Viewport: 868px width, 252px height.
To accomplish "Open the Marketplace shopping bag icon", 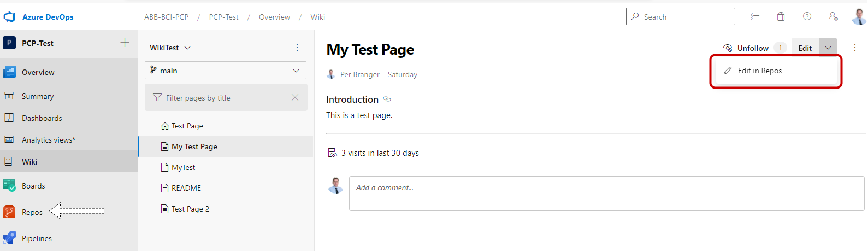I will click(x=781, y=16).
